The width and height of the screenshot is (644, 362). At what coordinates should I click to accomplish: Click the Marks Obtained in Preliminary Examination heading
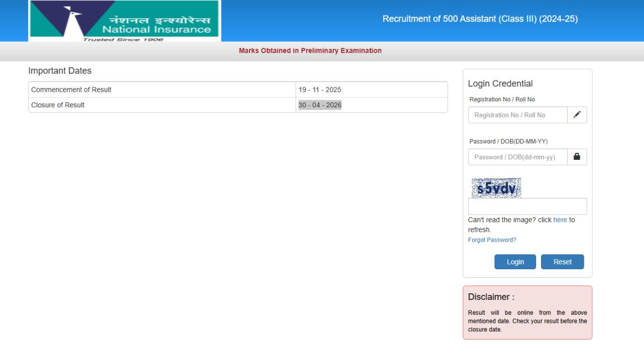pyautogui.click(x=310, y=50)
